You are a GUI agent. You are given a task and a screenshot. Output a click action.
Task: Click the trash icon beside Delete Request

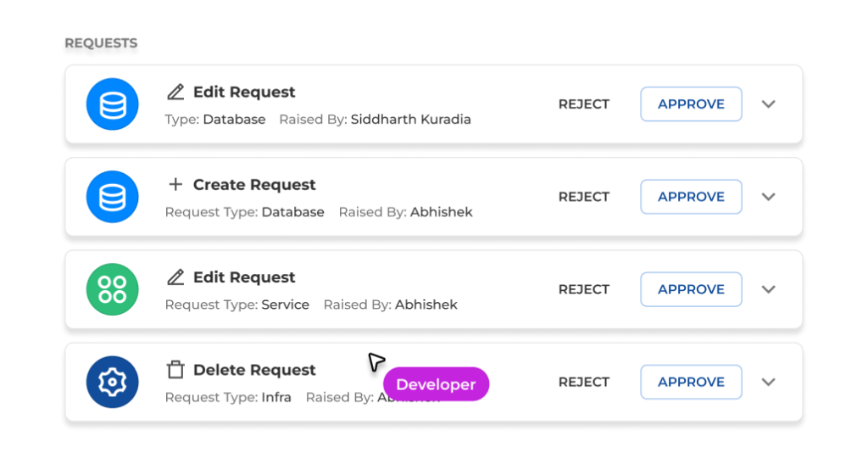(x=175, y=370)
